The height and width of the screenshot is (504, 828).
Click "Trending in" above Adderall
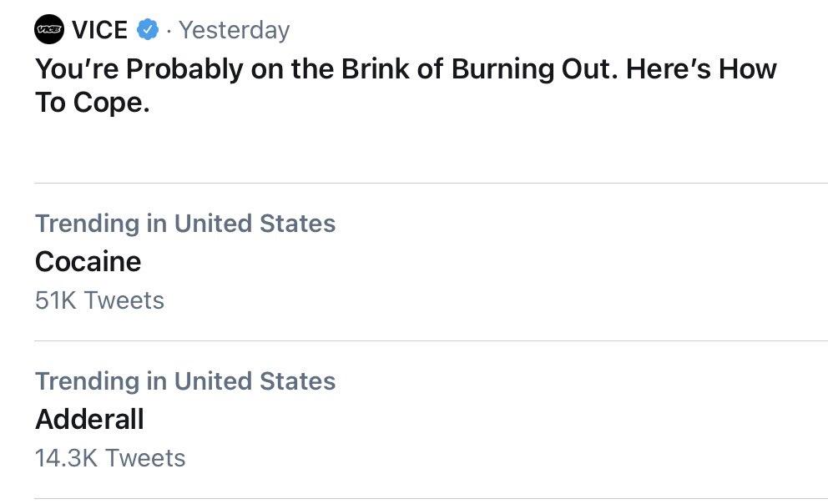click(101, 381)
